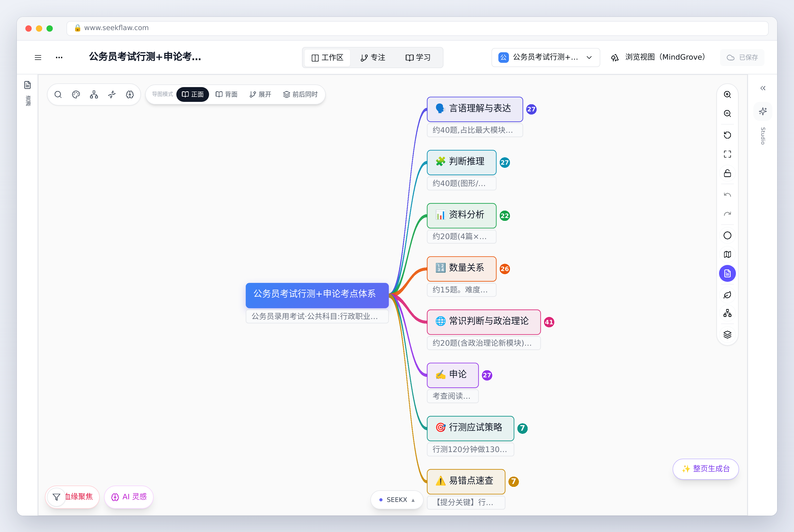Viewport: 794px width, 532px height.
Task: Open the three-dot more options menu
Action: (x=59, y=57)
